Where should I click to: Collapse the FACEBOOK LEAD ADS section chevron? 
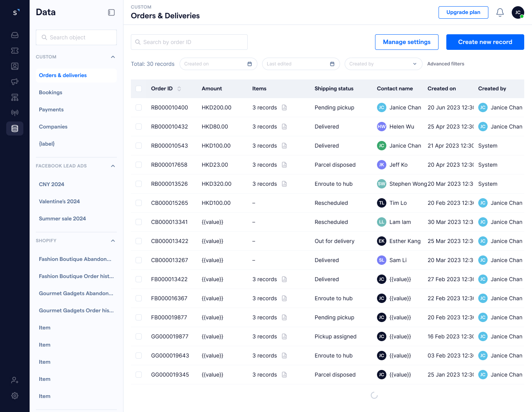click(x=113, y=166)
